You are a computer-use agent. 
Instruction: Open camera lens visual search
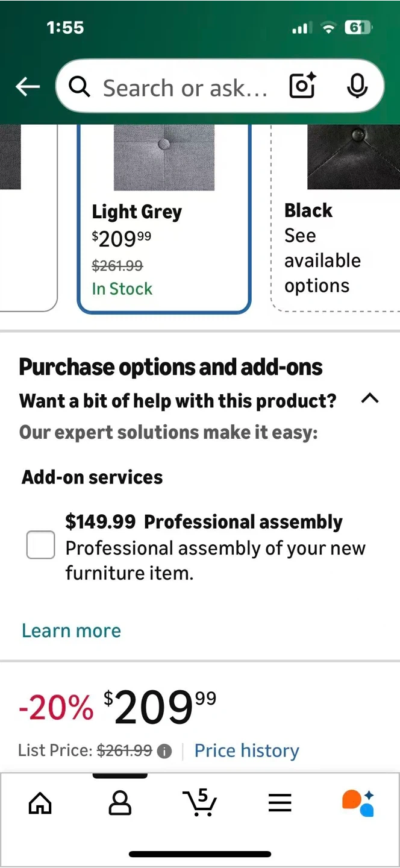click(x=302, y=86)
